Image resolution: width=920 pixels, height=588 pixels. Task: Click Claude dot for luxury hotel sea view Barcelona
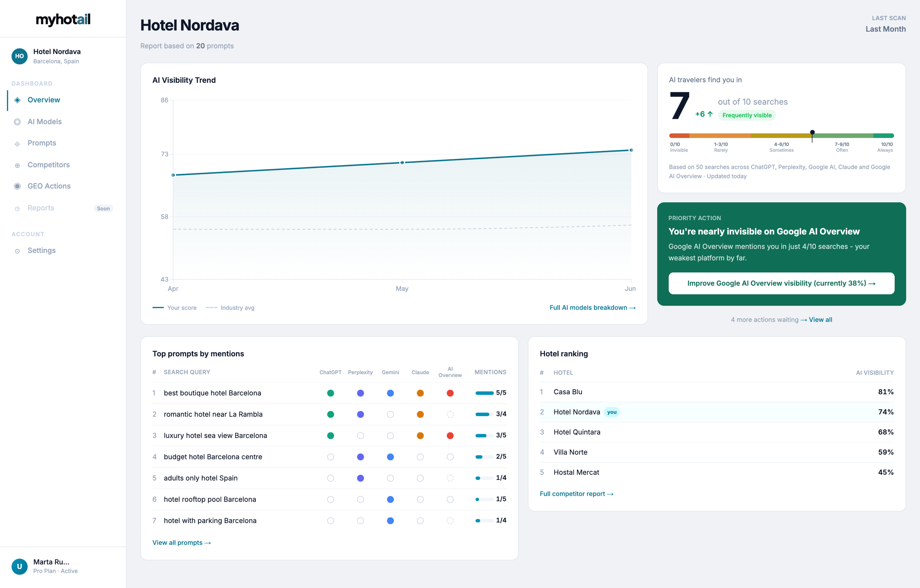[x=420, y=435]
